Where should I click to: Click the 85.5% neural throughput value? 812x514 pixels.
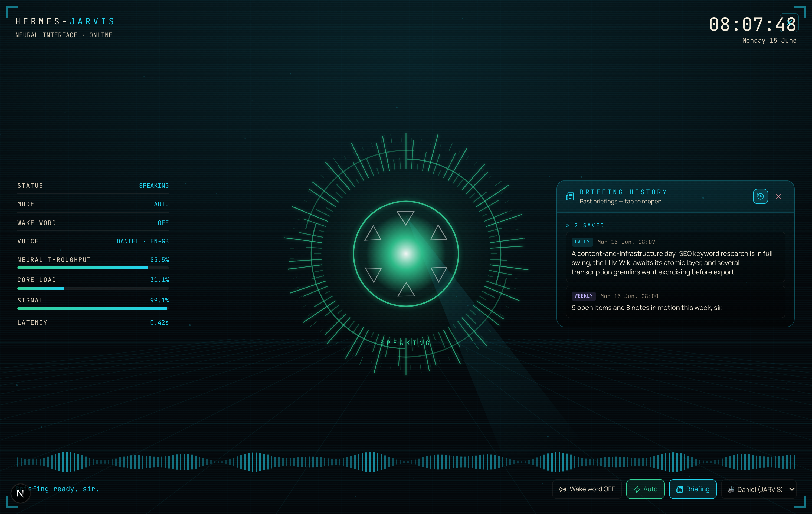[159, 260]
